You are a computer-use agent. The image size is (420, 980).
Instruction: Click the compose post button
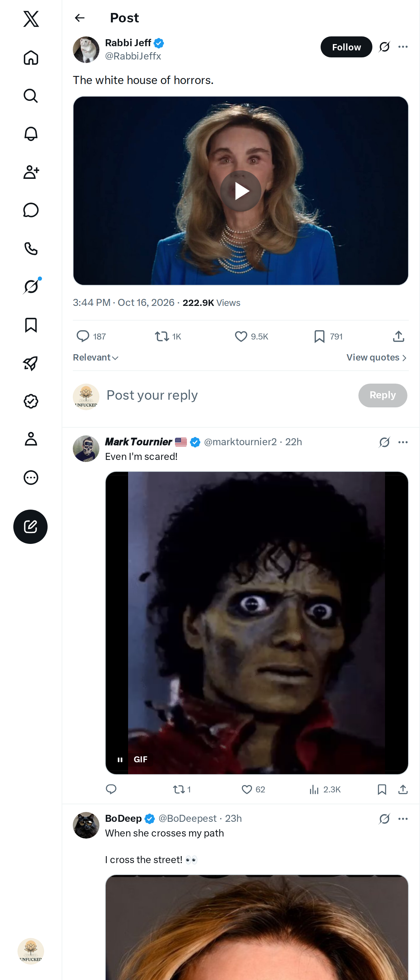(30, 526)
